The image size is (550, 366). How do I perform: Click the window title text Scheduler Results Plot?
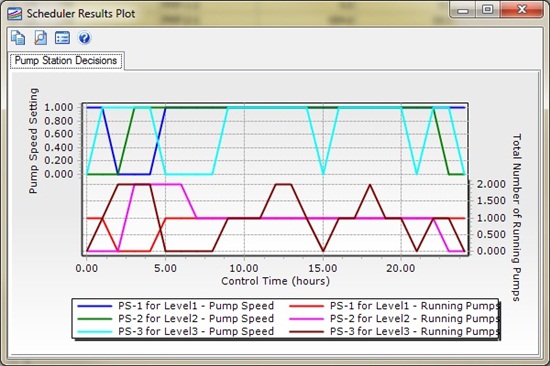click(81, 14)
